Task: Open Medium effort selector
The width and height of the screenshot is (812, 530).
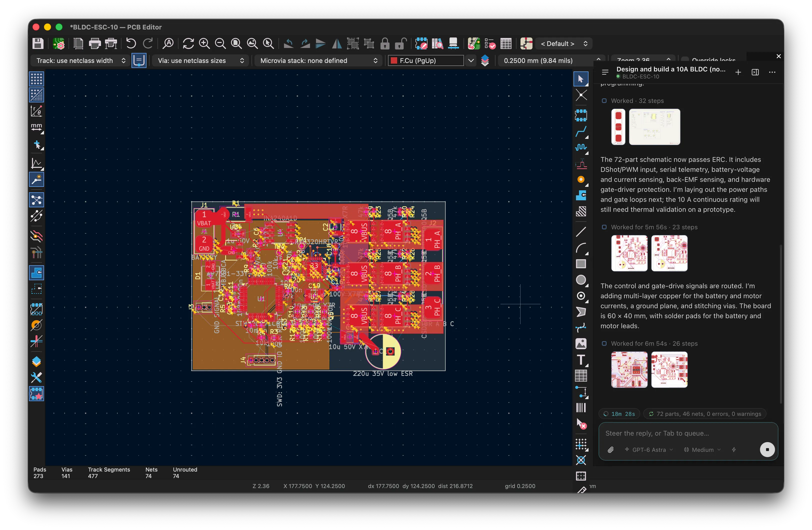Action: click(702, 450)
